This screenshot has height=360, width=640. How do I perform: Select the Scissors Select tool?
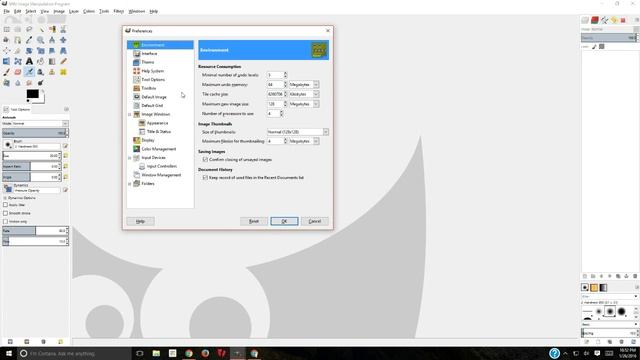coord(63,29)
